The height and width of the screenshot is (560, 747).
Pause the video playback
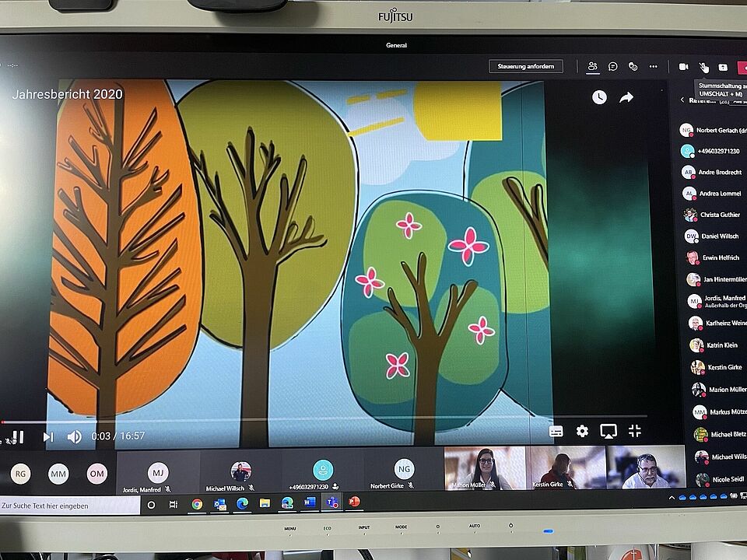[18, 436]
